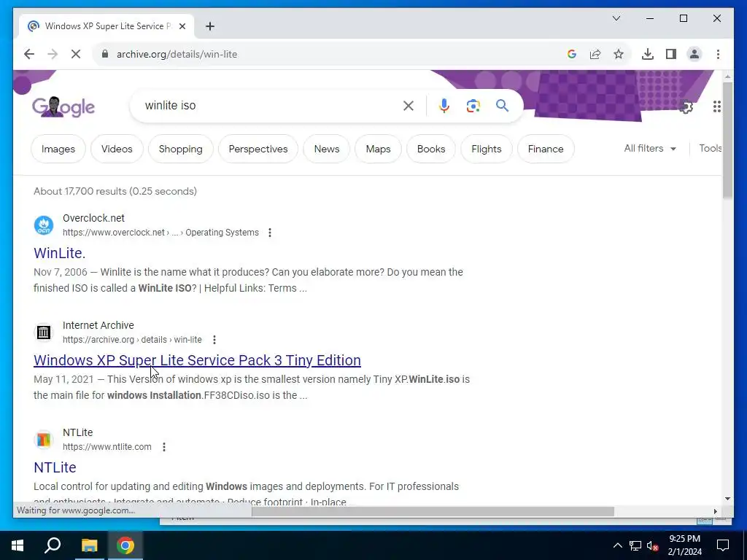Open the tab search chevron
This screenshot has width=747, height=560.
616,18
